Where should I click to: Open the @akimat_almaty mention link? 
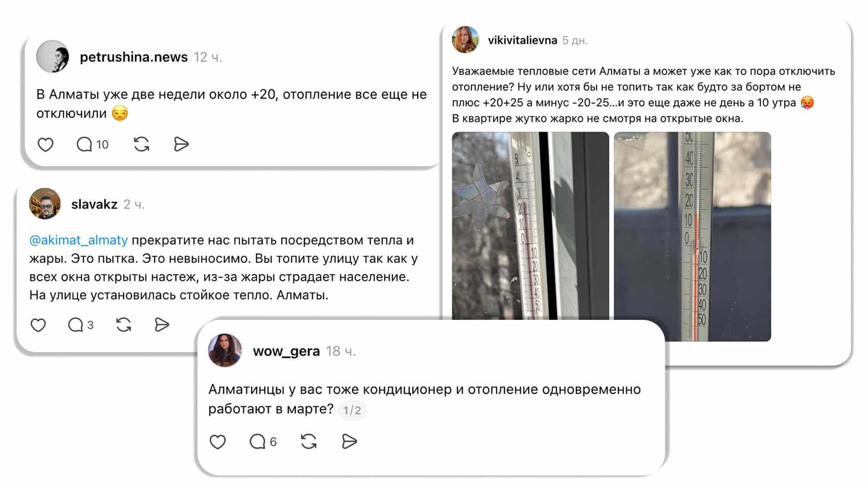point(78,240)
